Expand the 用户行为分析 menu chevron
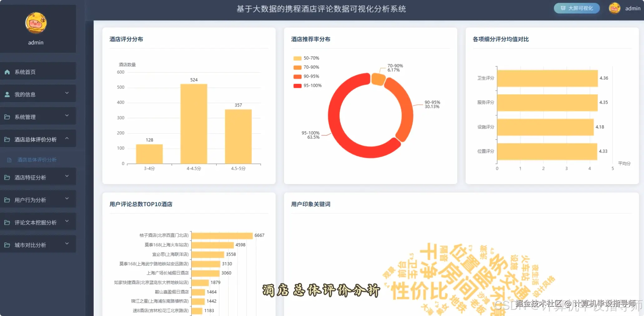This screenshot has width=644, height=316. click(x=67, y=199)
